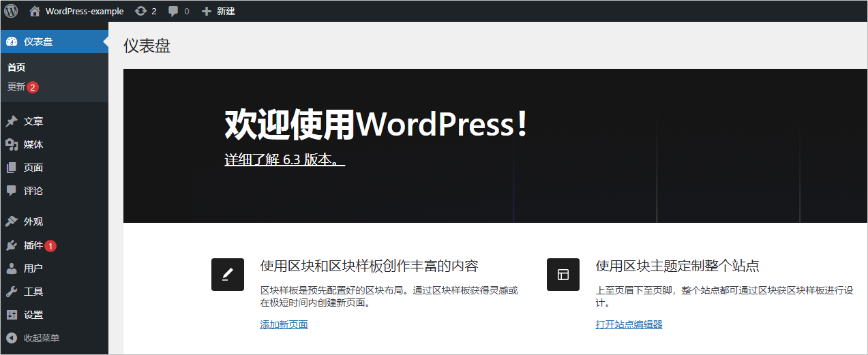Click the person icon for 用户
This screenshot has width=868, height=355.
coord(12,268)
